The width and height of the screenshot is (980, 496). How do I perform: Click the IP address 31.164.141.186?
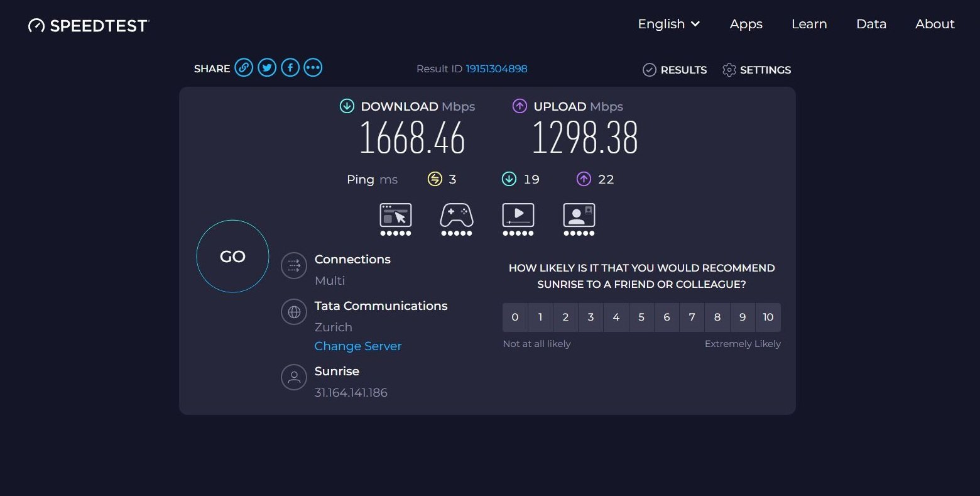tap(351, 393)
